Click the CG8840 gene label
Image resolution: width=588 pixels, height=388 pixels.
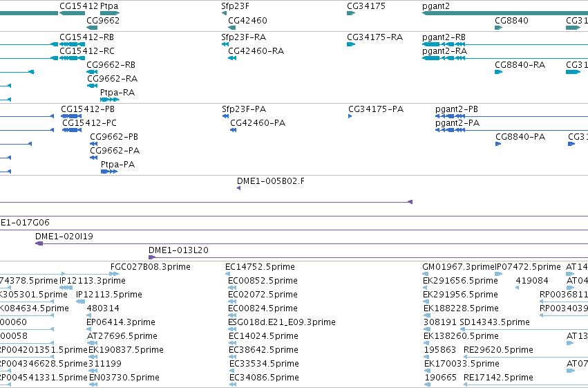click(x=511, y=20)
